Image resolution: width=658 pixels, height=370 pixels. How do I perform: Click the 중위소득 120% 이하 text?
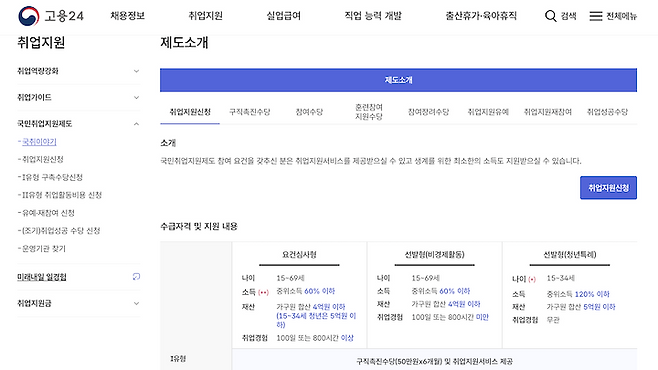pos(578,294)
